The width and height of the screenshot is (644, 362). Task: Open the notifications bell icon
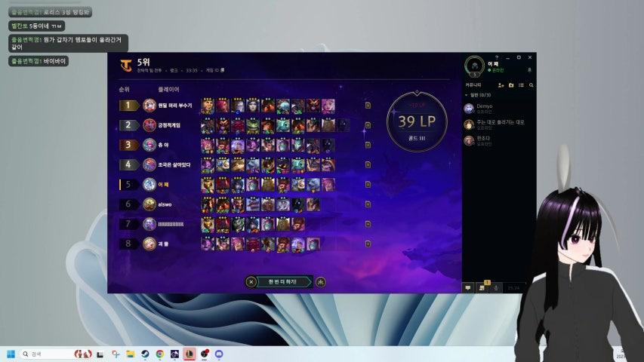(529, 70)
